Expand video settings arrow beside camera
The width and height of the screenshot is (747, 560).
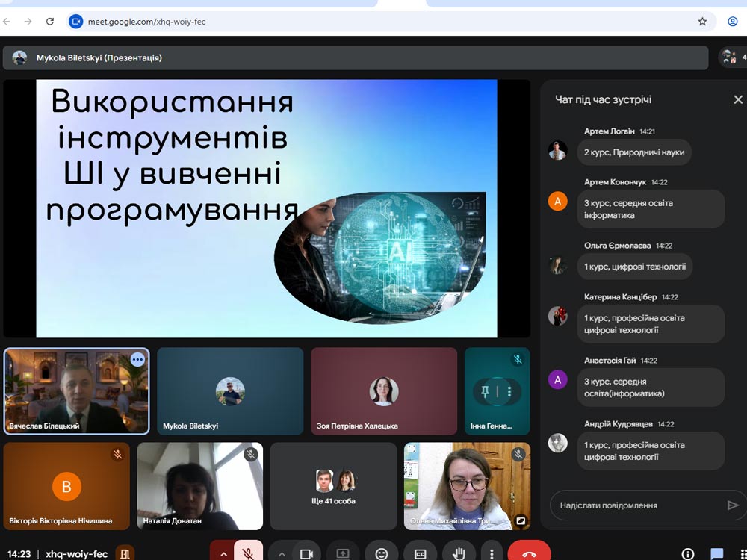click(282, 553)
